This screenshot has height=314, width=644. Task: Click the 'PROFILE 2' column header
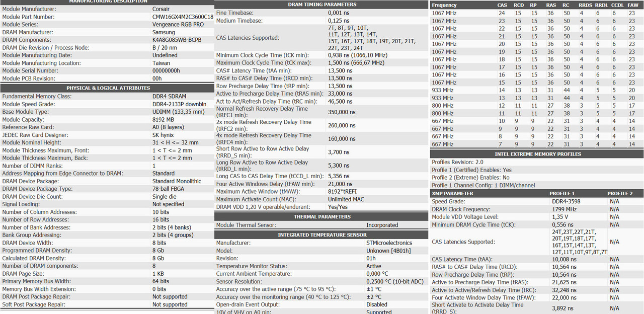click(x=620, y=193)
